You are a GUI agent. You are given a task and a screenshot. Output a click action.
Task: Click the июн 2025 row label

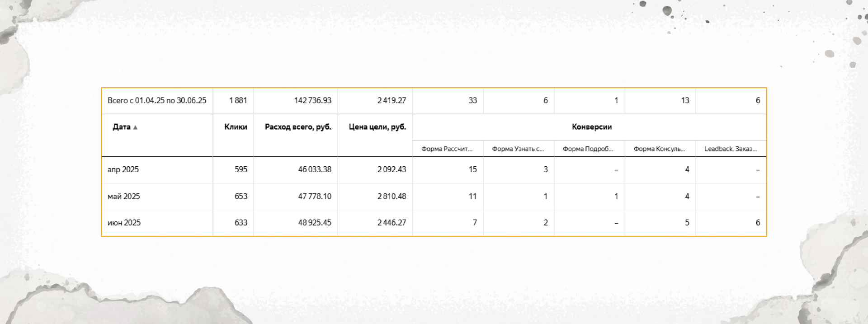(124, 223)
